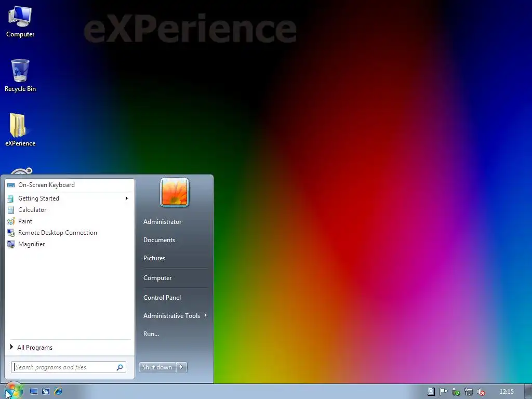
Task: Open the eXPerience folder on desktop
Action: point(20,129)
